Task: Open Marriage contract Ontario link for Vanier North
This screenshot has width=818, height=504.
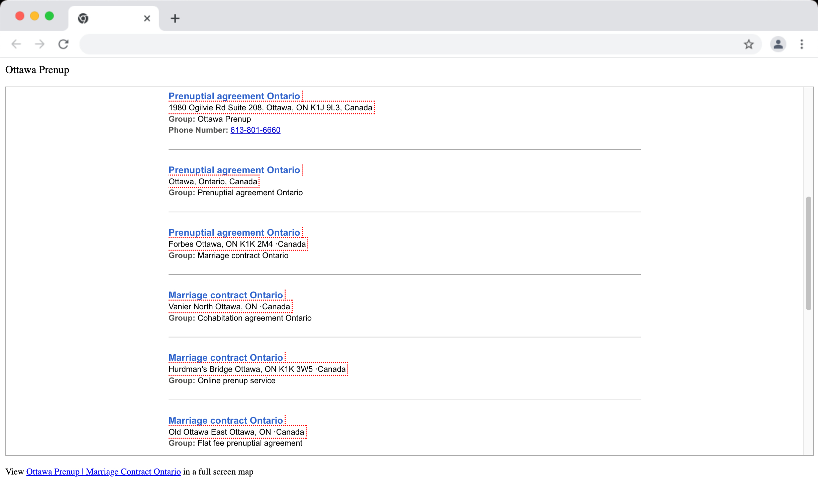Action: [226, 295]
